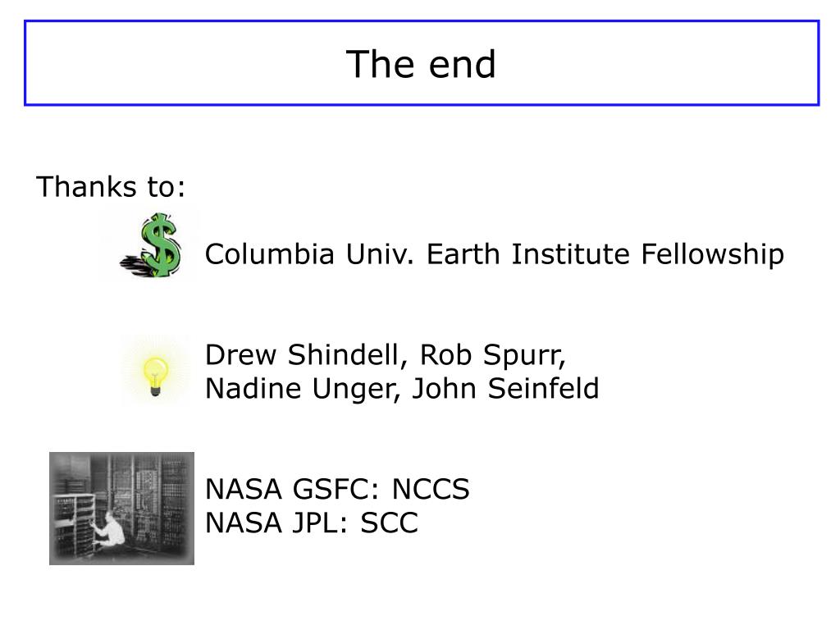Click the "SCC" acronym
The height and width of the screenshot is (630, 840).
tap(390, 523)
